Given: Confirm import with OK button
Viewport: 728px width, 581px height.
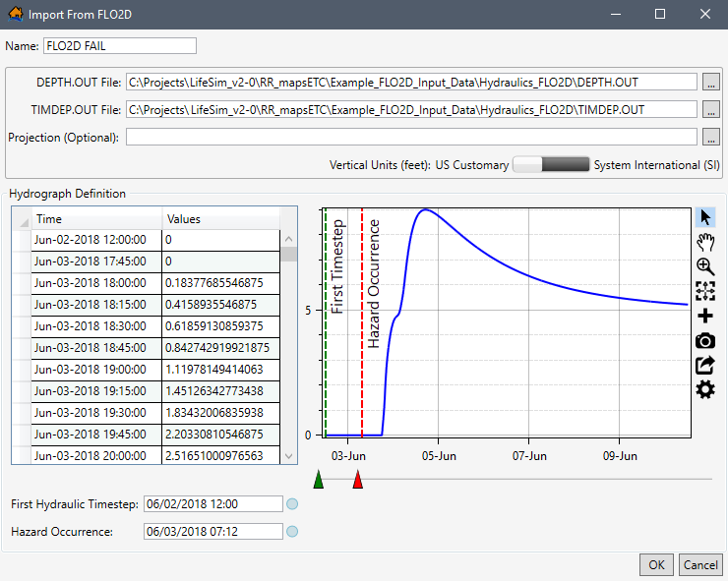Looking at the screenshot, I should click(x=656, y=564).
